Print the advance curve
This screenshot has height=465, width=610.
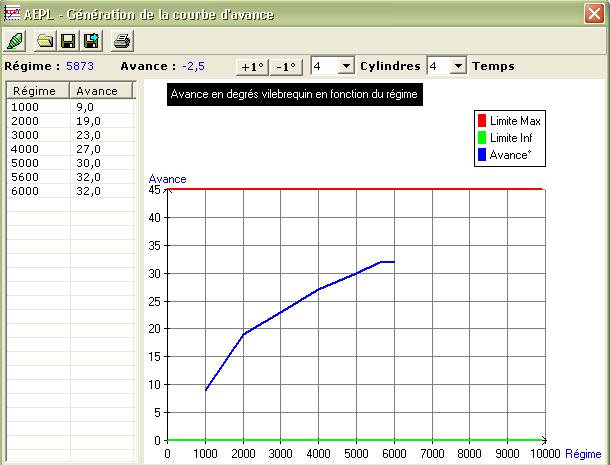coord(121,41)
